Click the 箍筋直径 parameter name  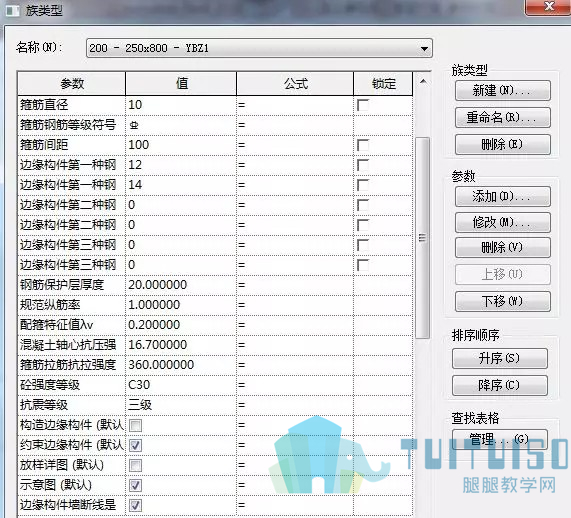[44, 105]
